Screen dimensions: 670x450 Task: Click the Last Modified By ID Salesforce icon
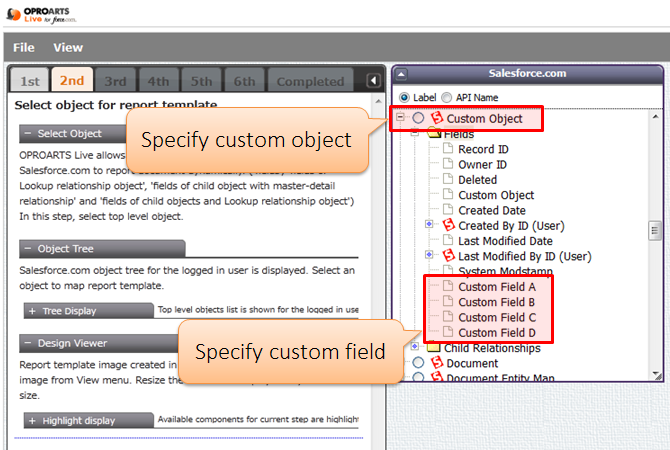pyautogui.click(x=448, y=256)
